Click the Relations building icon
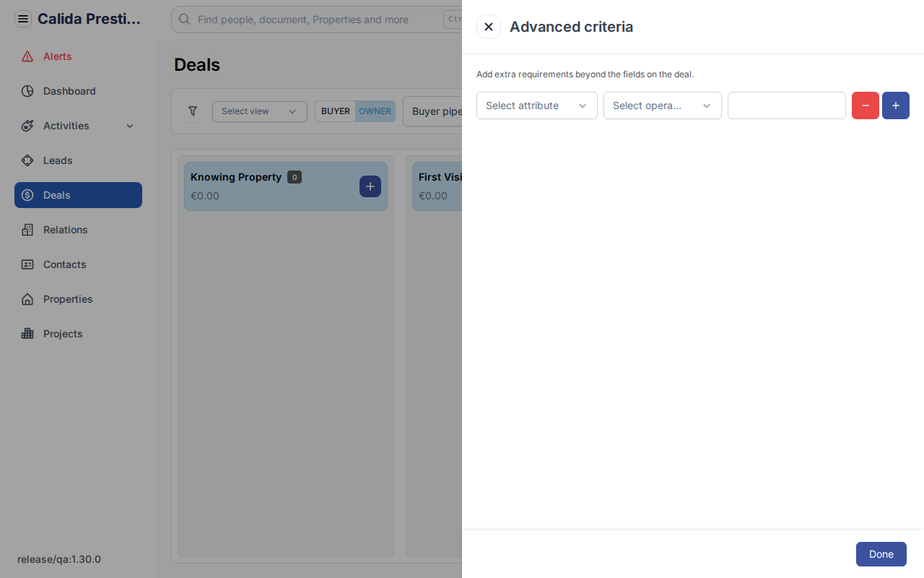 coord(27,230)
